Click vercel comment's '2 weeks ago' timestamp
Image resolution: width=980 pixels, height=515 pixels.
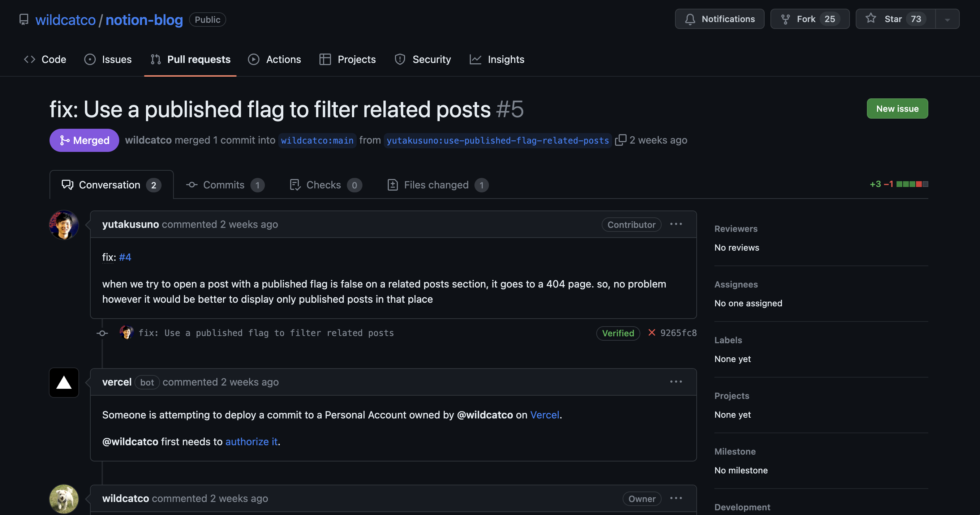point(250,382)
